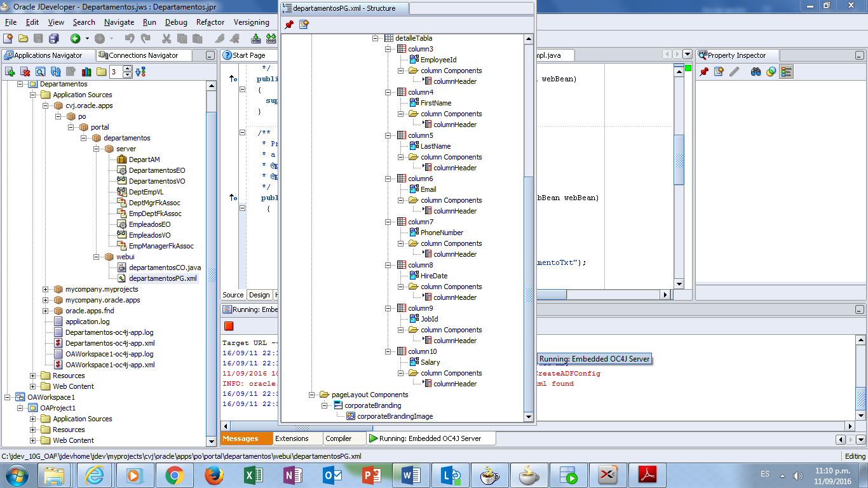The height and width of the screenshot is (488, 868).
Task: Go back with the green arrow icon
Action: pyautogui.click(x=75, y=39)
